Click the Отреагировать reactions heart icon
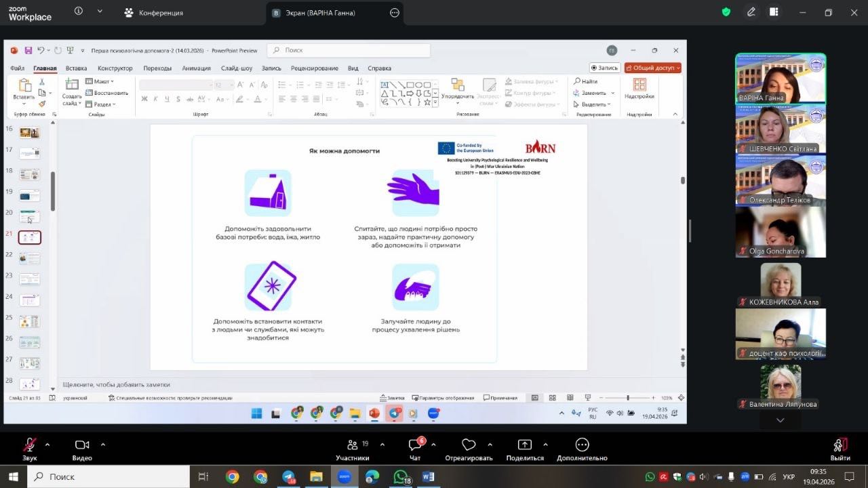 tap(469, 445)
